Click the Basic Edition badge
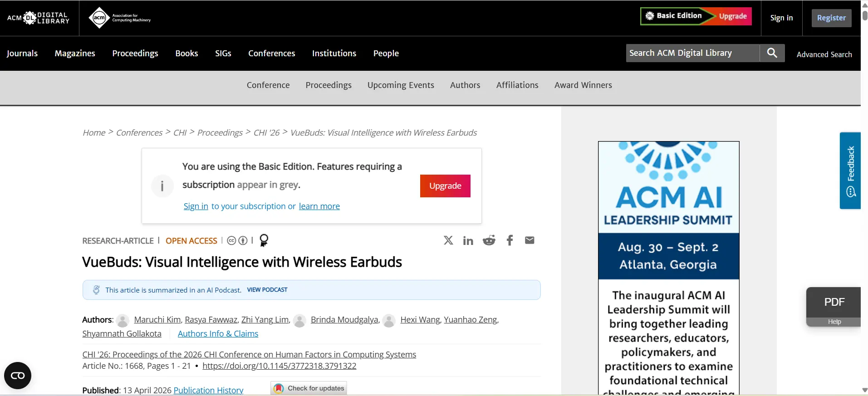 pos(674,16)
